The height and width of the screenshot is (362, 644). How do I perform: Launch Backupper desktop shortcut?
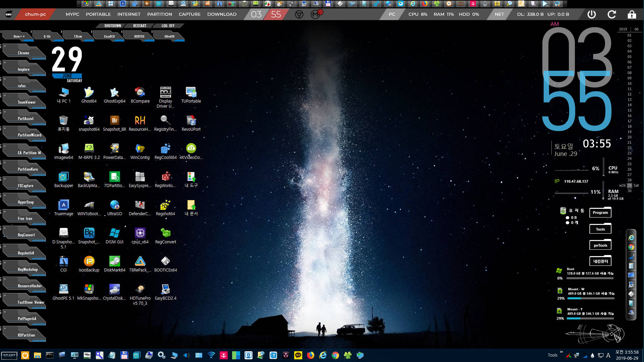click(63, 180)
